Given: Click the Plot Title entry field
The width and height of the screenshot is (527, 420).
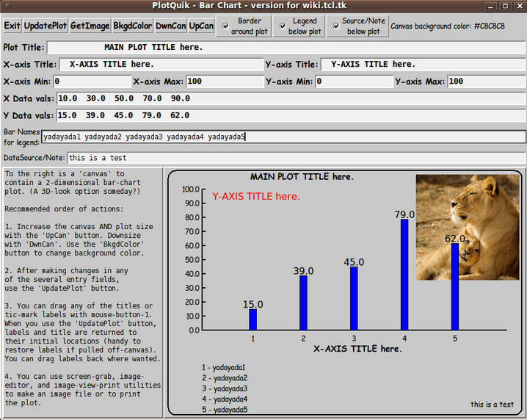Looking at the screenshot, I should tap(286, 48).
